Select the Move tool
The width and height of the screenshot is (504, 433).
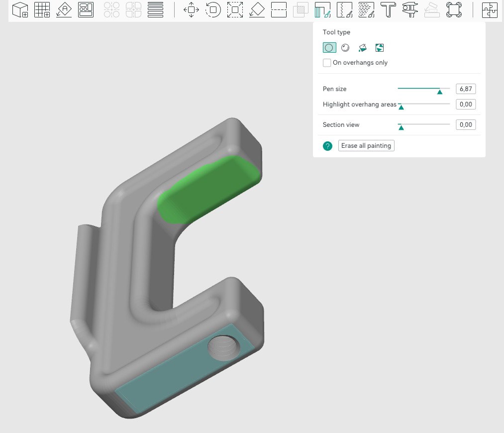[191, 9]
